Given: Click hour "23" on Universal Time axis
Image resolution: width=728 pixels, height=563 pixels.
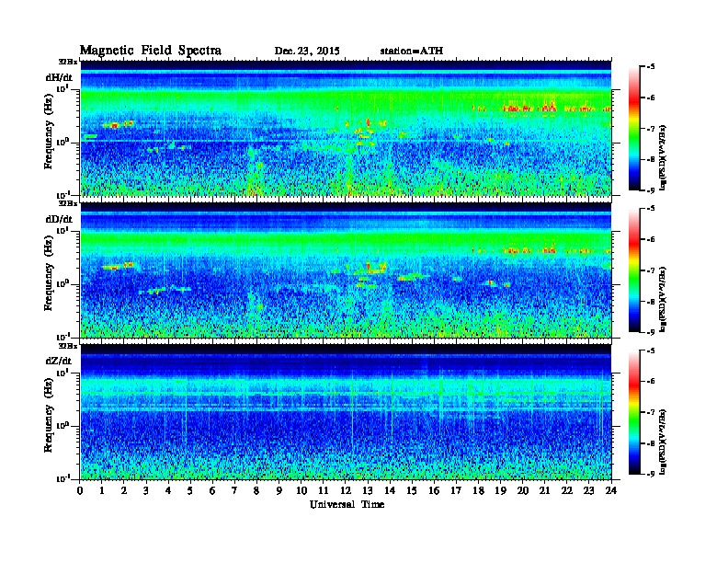Looking at the screenshot, I should pyautogui.click(x=589, y=491).
